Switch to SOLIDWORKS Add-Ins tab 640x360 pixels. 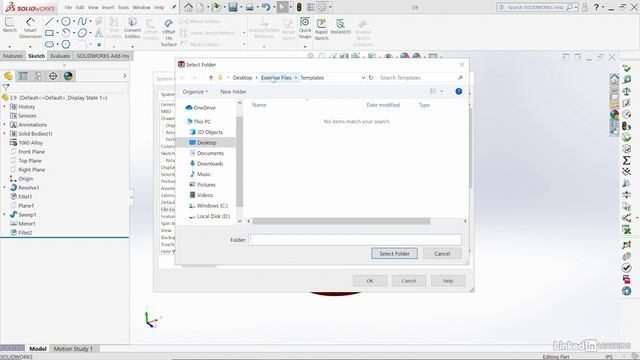coord(103,56)
